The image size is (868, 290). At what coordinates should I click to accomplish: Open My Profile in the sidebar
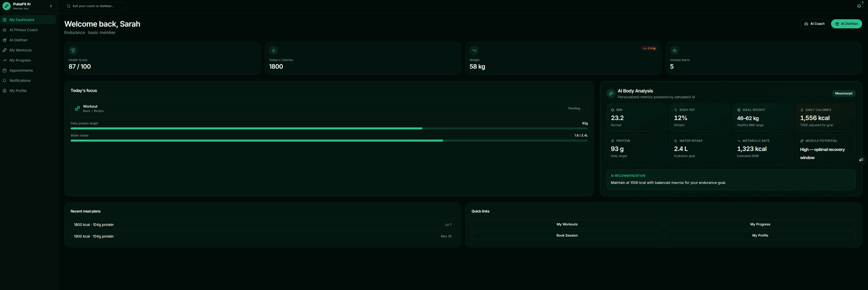tap(28, 91)
